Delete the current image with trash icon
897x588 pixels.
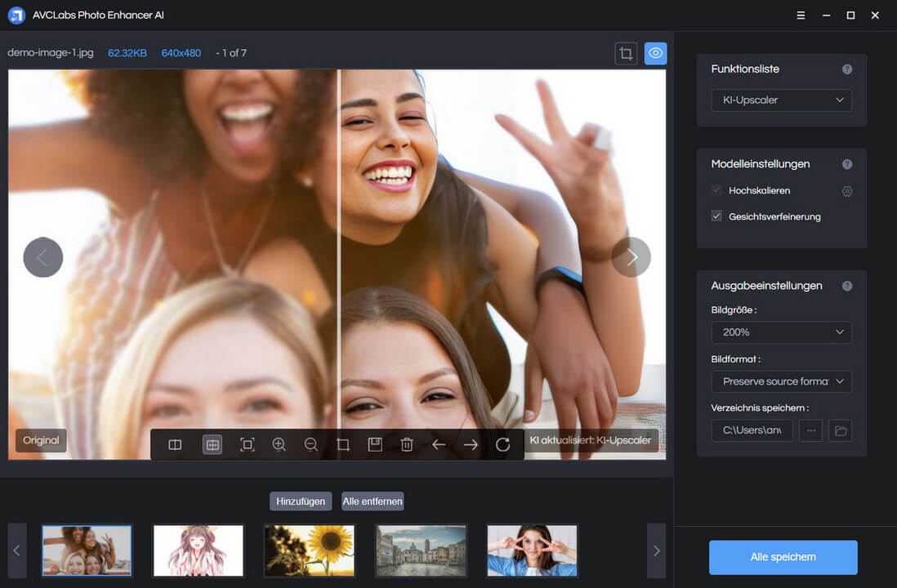point(407,444)
